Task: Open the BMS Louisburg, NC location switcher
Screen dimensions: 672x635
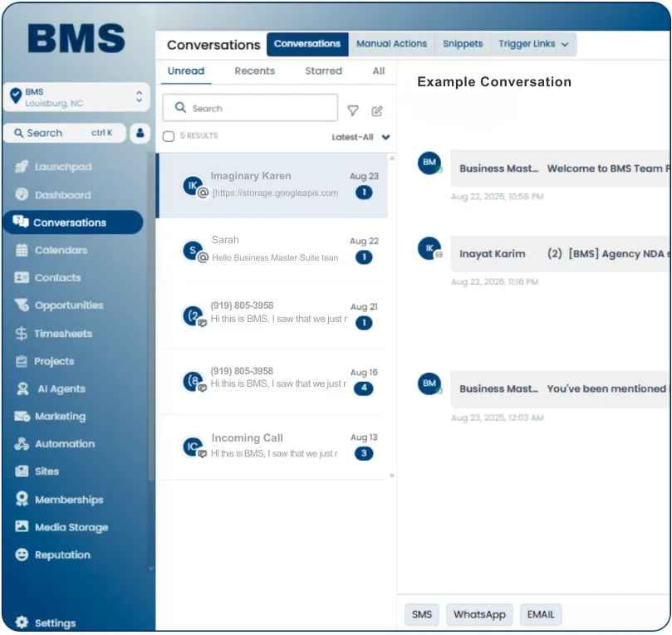Action: click(76, 97)
